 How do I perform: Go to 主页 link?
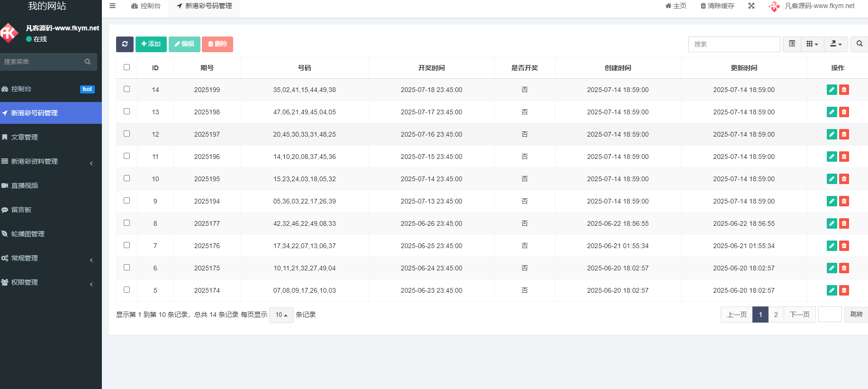click(x=676, y=6)
